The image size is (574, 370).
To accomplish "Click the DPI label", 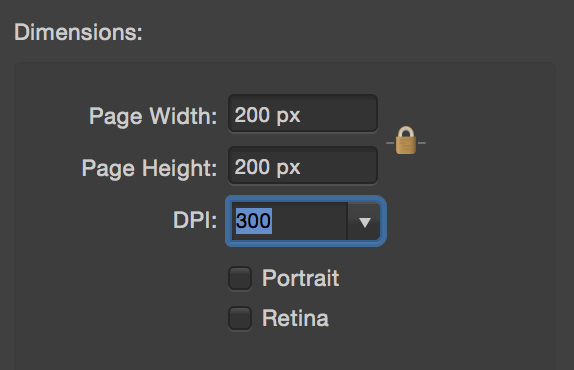I will click(x=195, y=221).
